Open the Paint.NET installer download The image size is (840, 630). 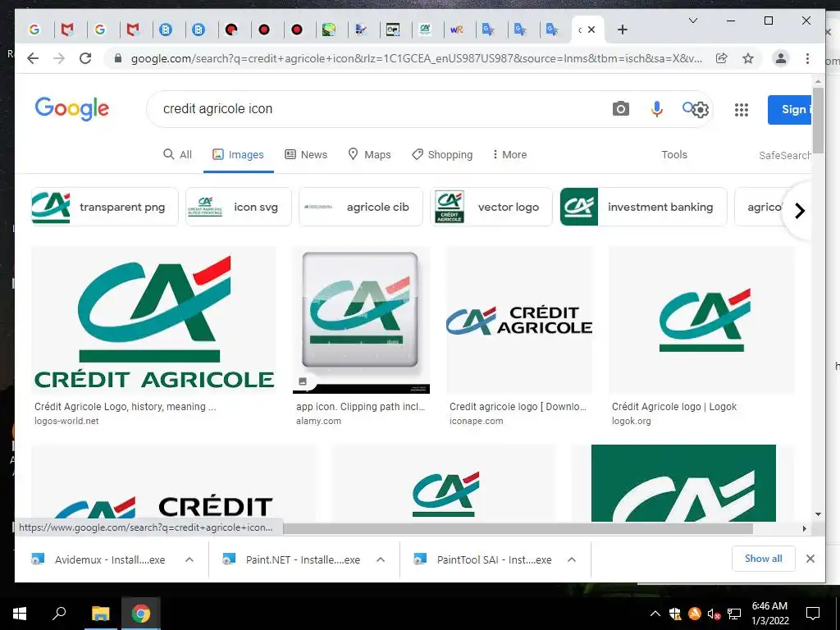291,559
